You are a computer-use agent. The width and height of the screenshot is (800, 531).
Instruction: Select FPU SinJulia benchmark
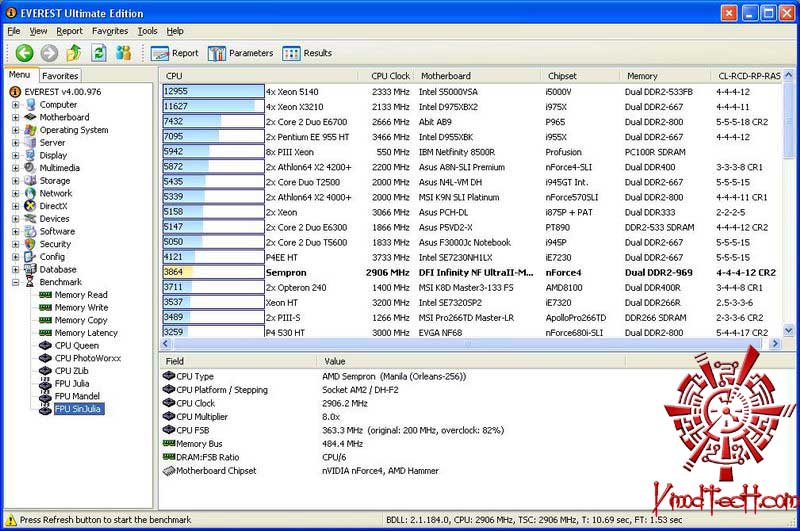pos(79,409)
